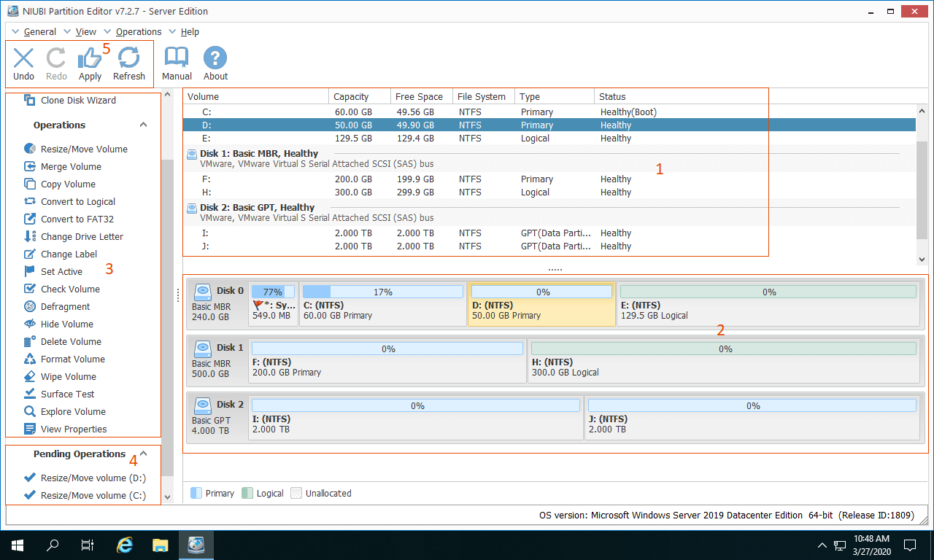
Task: Toggle pending Resize/Move volume (D:) checkmark
Action: pyautogui.click(x=30, y=478)
